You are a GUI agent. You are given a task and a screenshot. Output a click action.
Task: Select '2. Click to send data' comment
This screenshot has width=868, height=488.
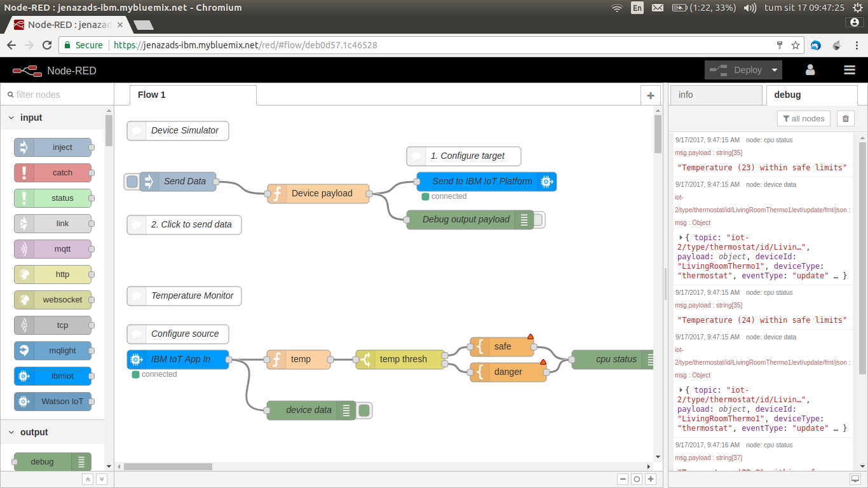point(184,225)
